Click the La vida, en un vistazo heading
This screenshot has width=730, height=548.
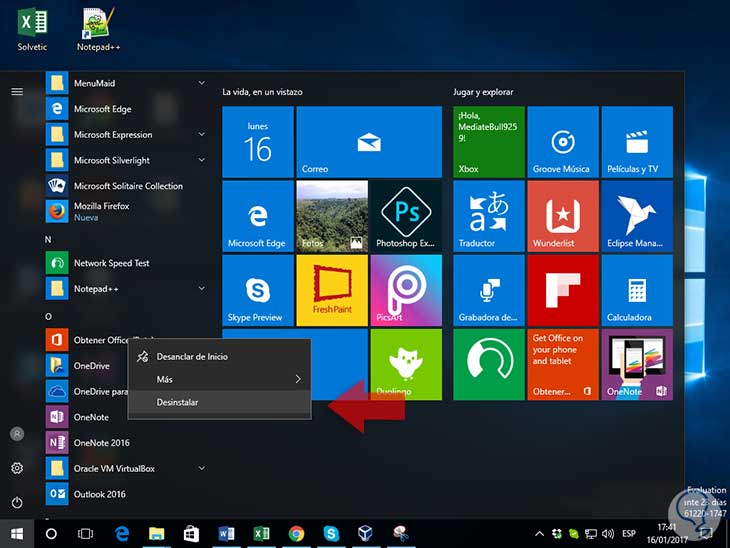point(262,92)
